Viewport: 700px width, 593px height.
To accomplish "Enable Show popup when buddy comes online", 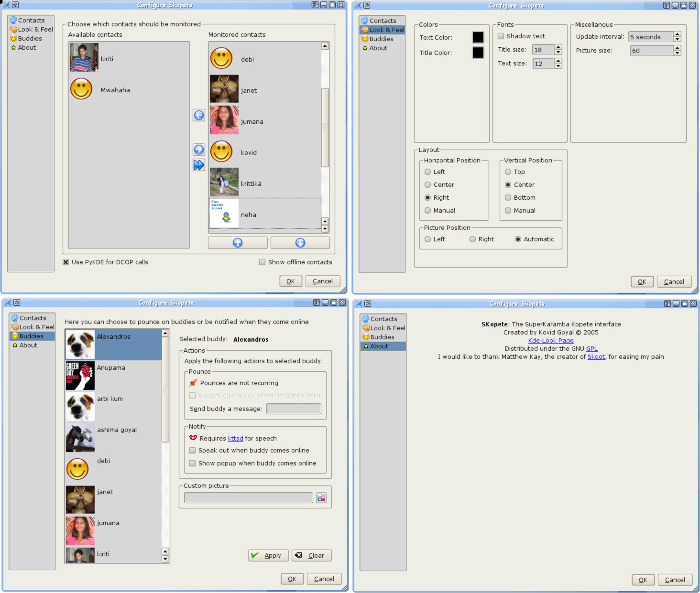I will click(192, 463).
